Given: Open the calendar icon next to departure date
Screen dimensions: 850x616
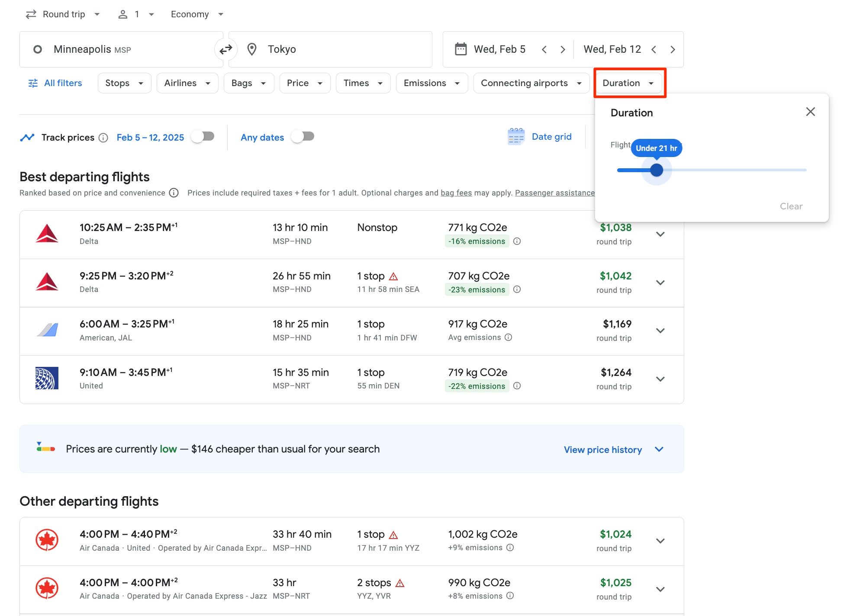Looking at the screenshot, I should (x=461, y=49).
